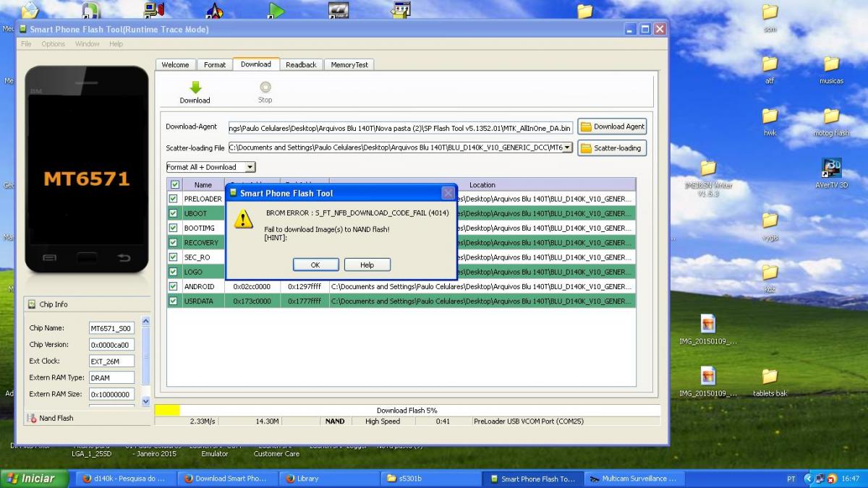Click the Extern RAM Size field
868x488 pixels.
pyautogui.click(x=111, y=394)
